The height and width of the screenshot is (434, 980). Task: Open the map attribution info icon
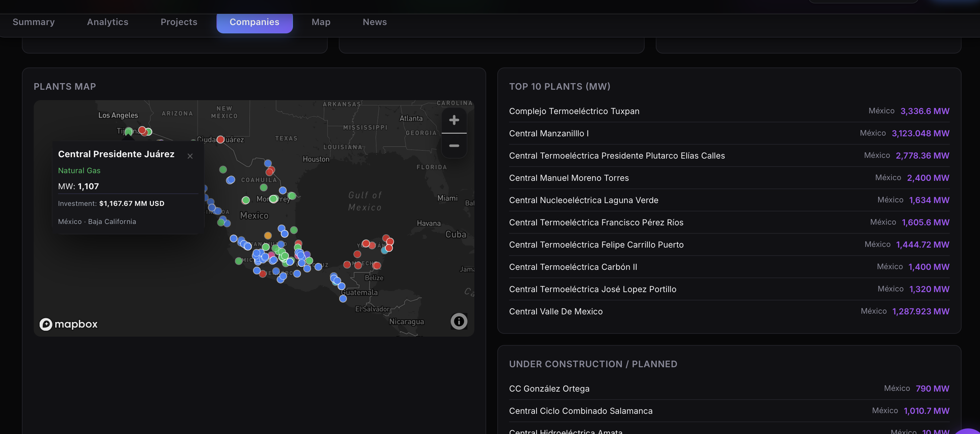(458, 321)
